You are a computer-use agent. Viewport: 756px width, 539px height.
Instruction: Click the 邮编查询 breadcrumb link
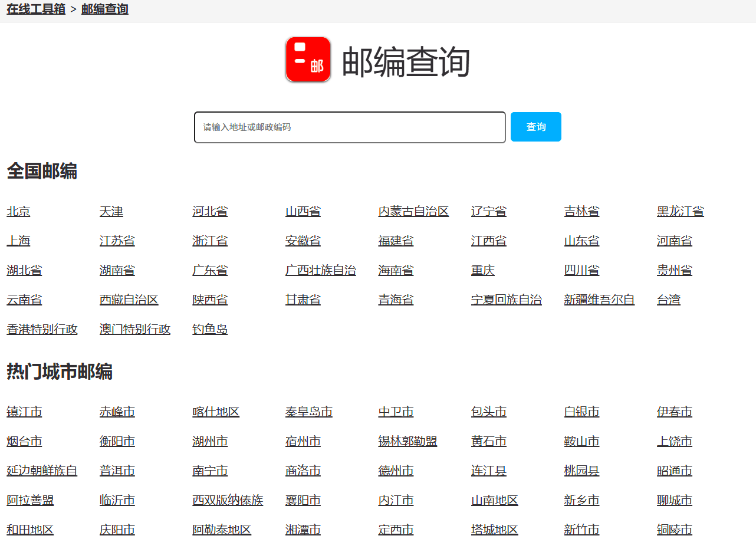click(104, 9)
